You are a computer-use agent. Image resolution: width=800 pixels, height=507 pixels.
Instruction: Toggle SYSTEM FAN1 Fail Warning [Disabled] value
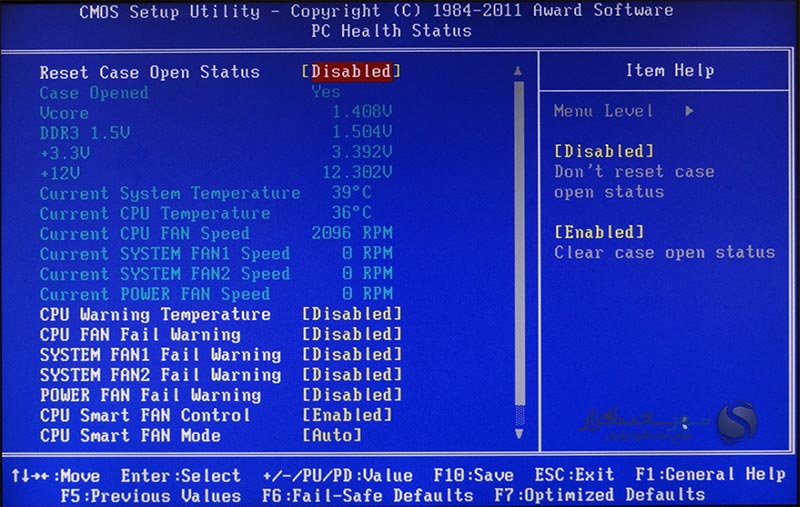352,354
